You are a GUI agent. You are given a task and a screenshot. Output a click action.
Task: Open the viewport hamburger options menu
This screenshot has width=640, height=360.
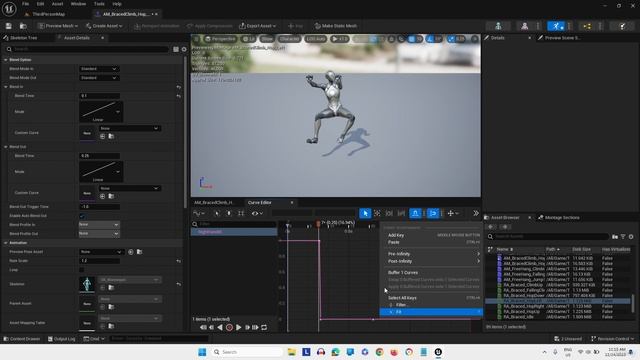pyautogui.click(x=196, y=39)
